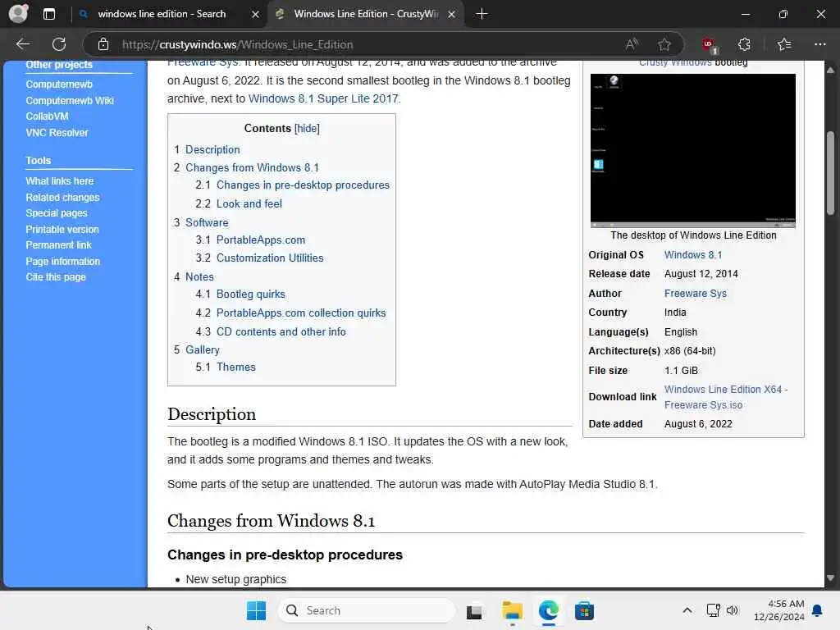Screen dimensions: 840x630
Task: Open the Favorites list icon
Action: pos(784,44)
